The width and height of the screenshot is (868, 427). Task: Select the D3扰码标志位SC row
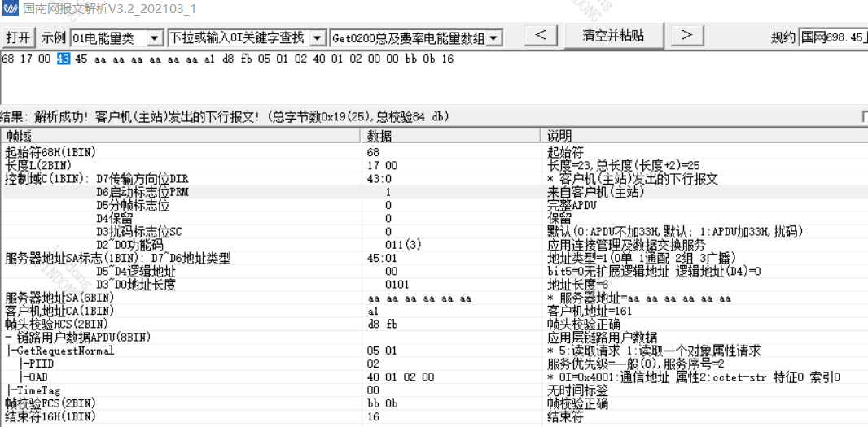tap(434, 231)
